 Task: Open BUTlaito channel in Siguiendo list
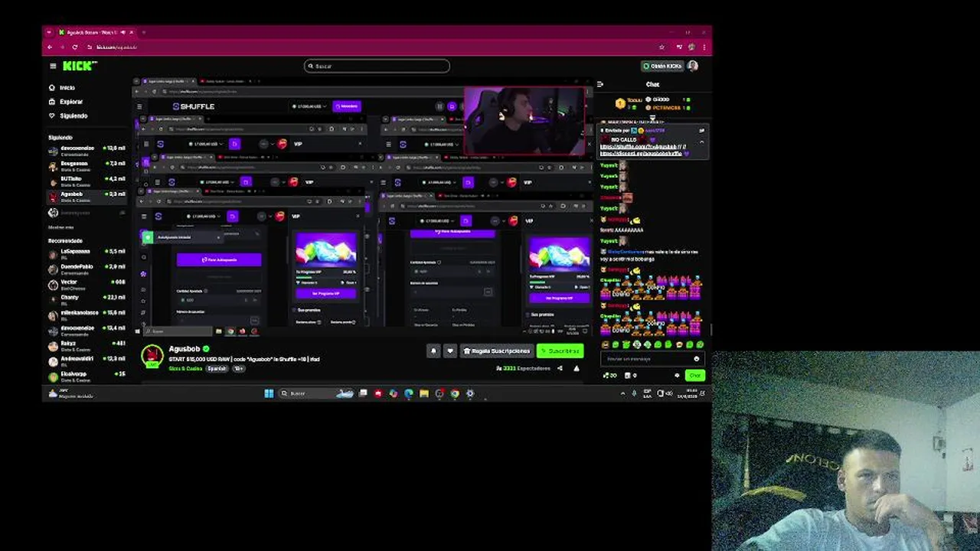coord(87,181)
